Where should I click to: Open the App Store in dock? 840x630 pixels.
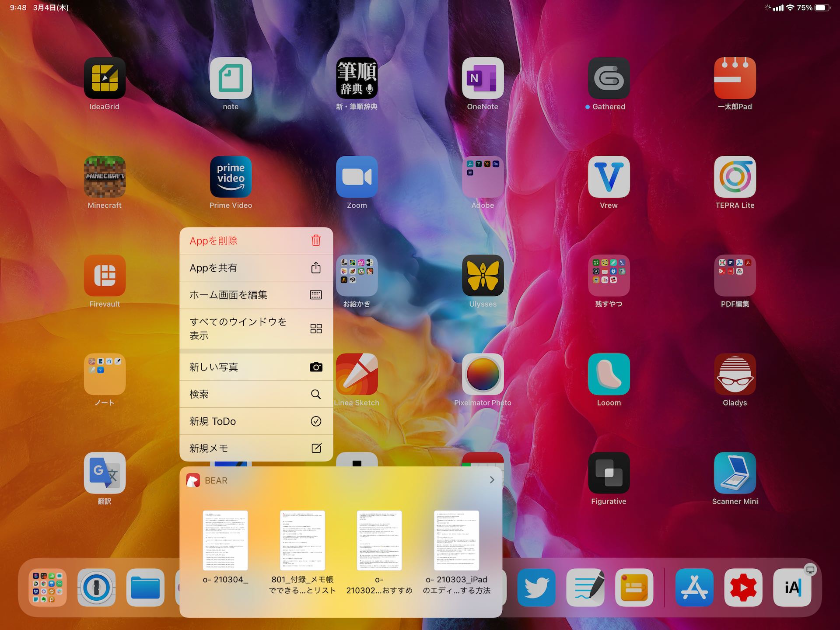(694, 588)
